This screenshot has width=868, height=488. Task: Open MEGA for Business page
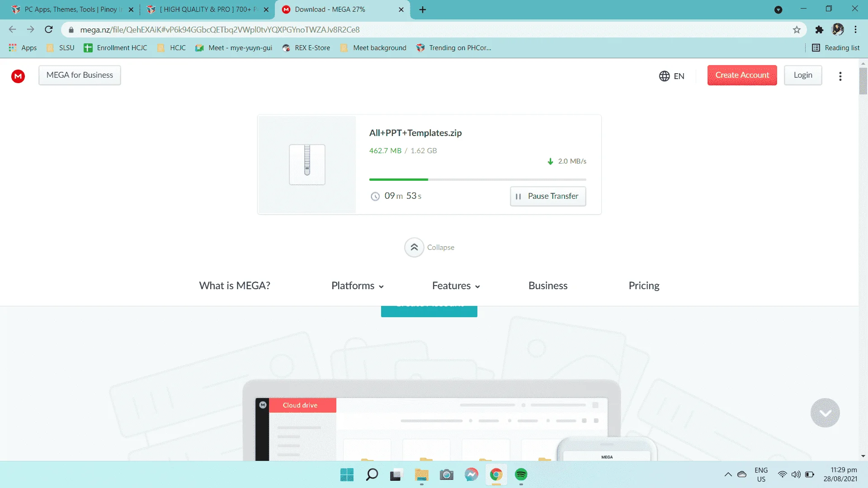[80, 75]
